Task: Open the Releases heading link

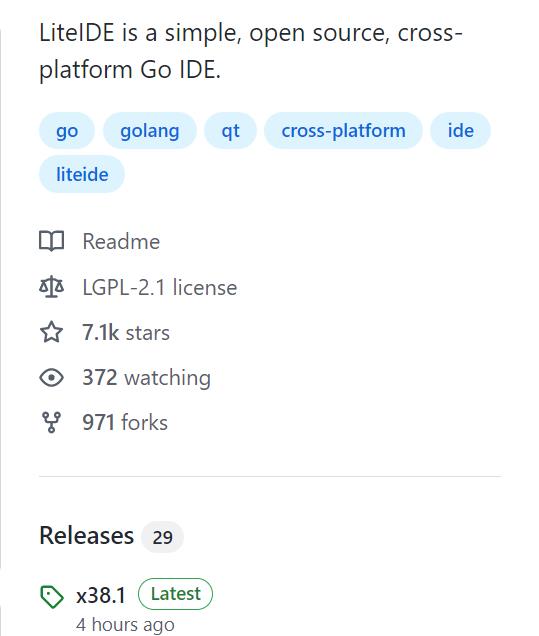Action: coord(86,535)
